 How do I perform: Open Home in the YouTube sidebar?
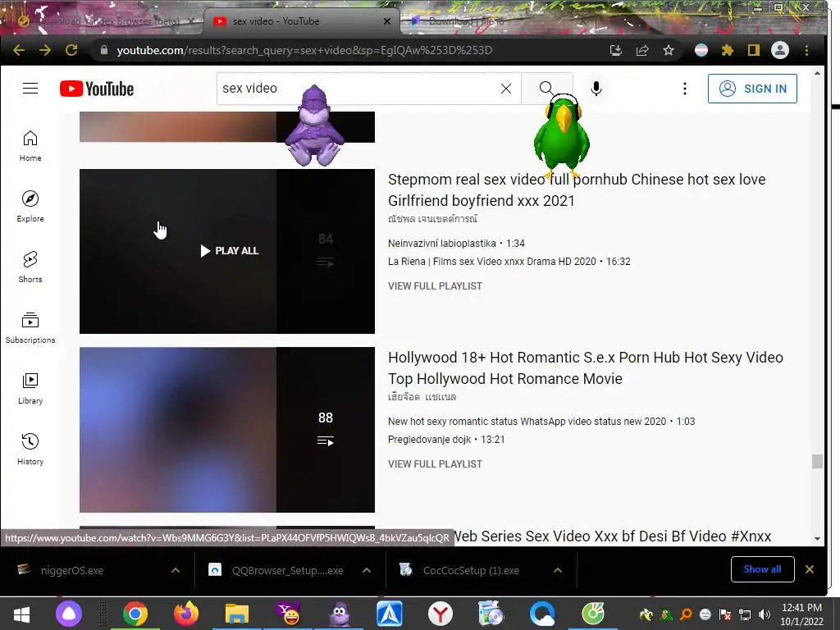(30, 146)
